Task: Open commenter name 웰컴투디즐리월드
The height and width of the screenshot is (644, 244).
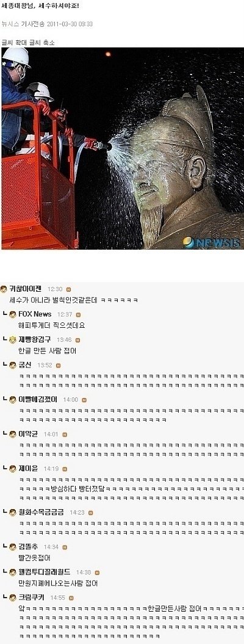Action: pos(45,572)
